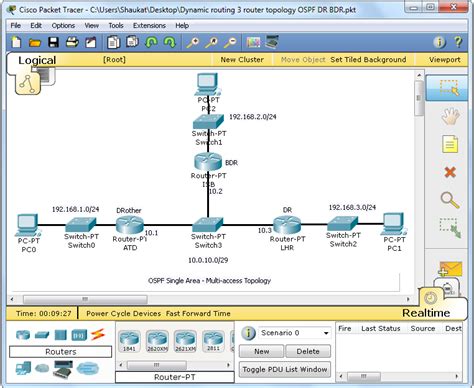Viewport: 474px width, 388px height.
Task: Pick the 2621XM router model
Action: click(x=185, y=341)
